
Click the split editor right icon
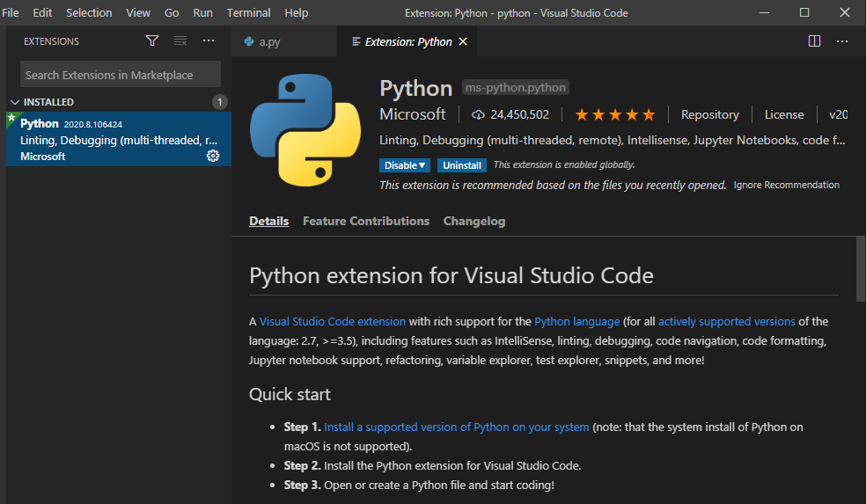(x=814, y=41)
